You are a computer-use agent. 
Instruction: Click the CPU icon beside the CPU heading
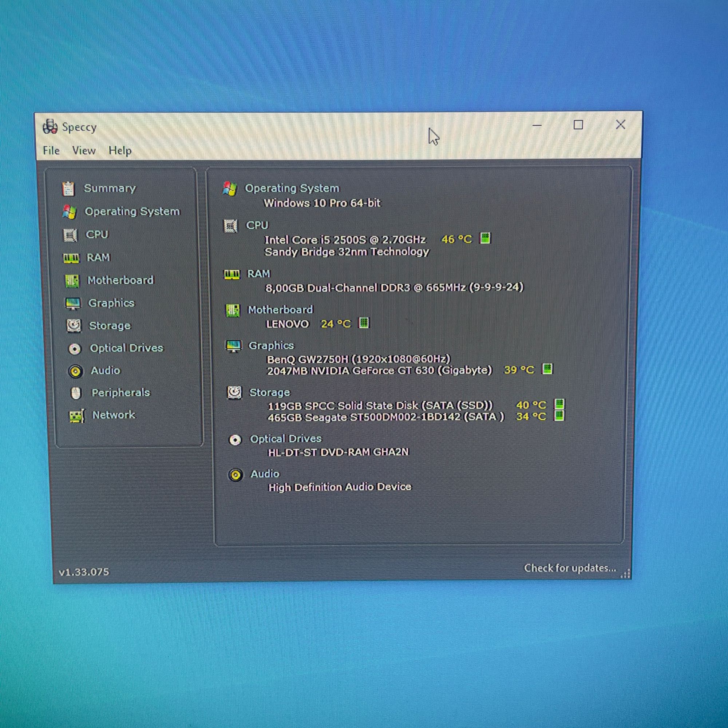[x=231, y=226]
